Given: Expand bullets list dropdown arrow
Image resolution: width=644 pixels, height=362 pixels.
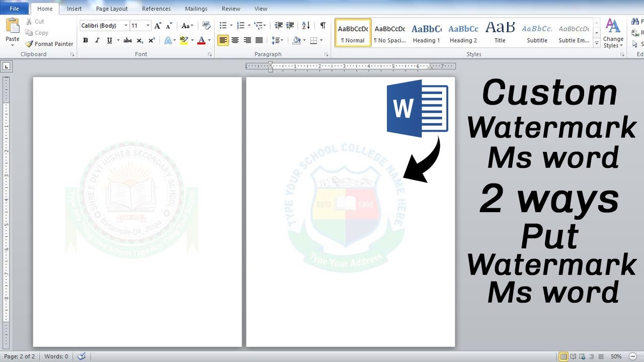Looking at the screenshot, I should 231,26.
